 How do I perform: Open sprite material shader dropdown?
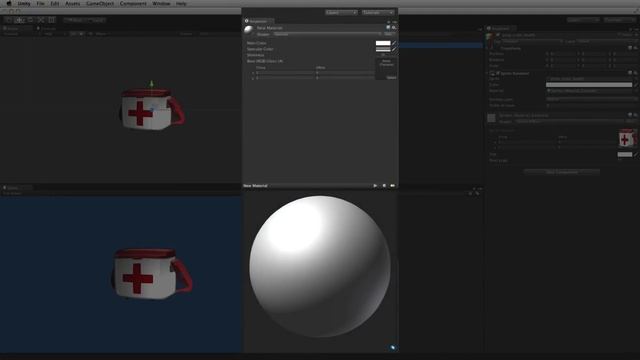(x=569, y=121)
